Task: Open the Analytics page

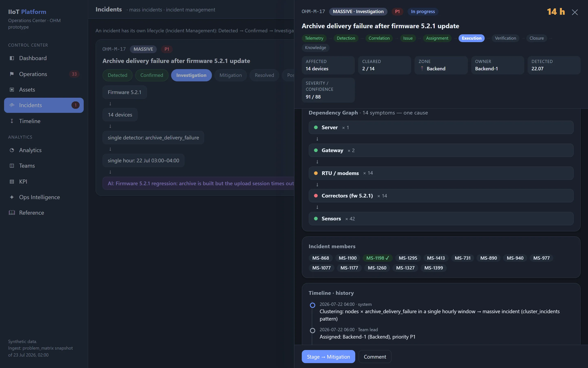Action: click(44, 150)
